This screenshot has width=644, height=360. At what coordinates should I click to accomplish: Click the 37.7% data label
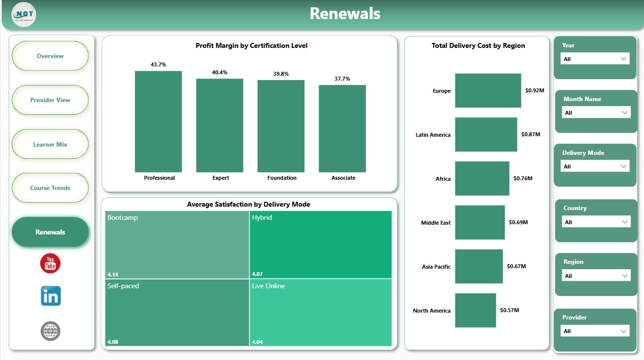coord(342,79)
